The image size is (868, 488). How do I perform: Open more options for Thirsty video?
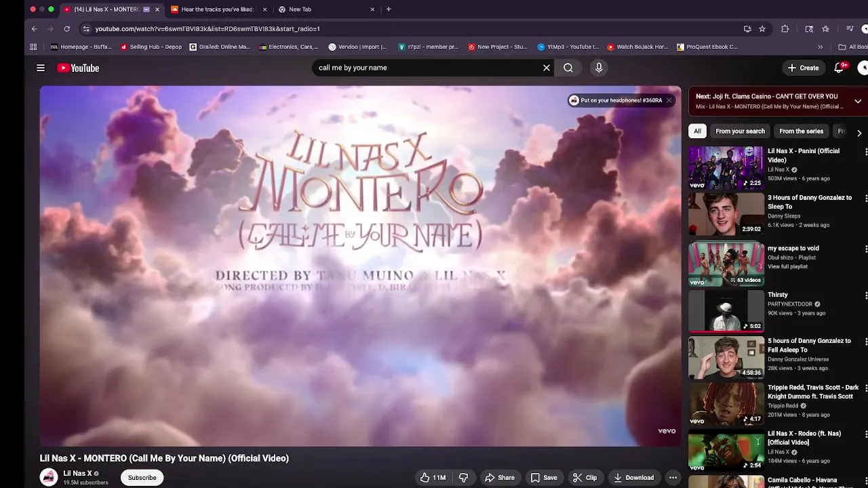pos(865,296)
